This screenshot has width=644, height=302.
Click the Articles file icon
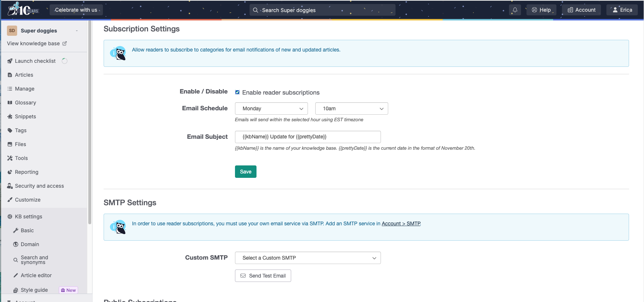[x=10, y=75]
